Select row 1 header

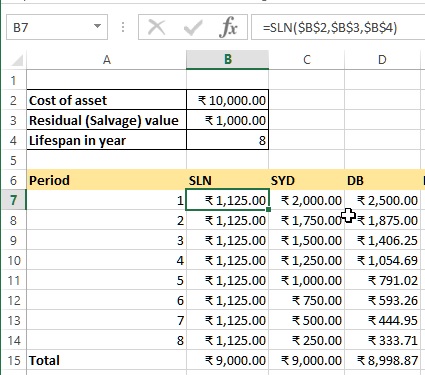pyautogui.click(x=14, y=80)
